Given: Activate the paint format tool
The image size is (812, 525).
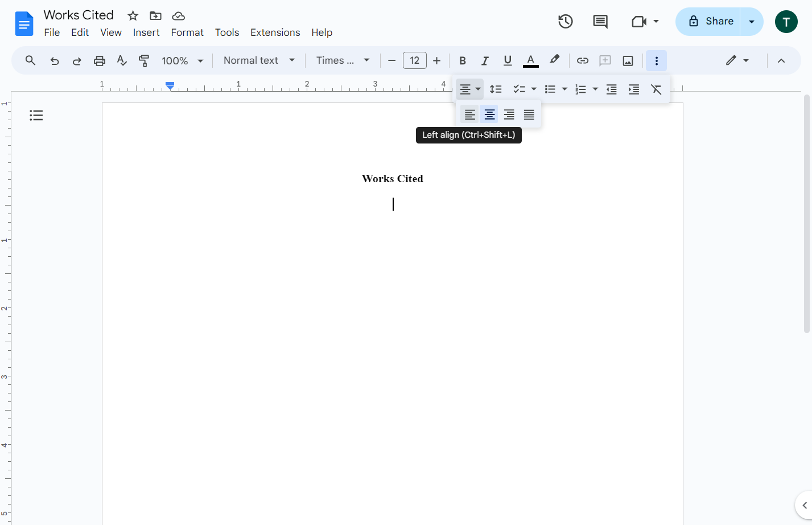Looking at the screenshot, I should pyautogui.click(x=144, y=61).
